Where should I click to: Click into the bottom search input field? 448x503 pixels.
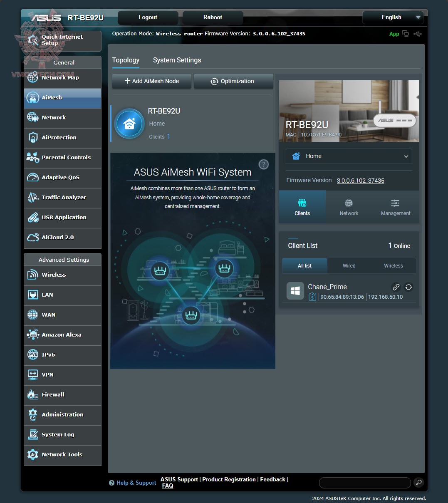coord(365,483)
